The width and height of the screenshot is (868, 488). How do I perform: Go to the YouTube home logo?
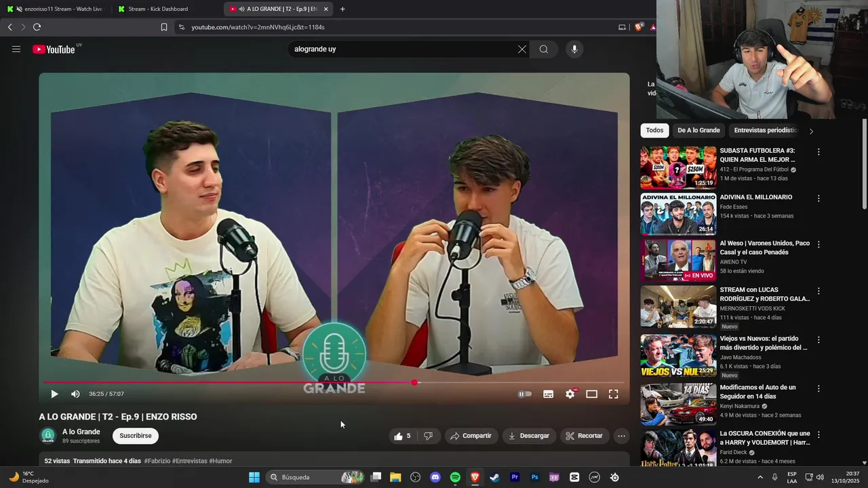click(x=54, y=49)
